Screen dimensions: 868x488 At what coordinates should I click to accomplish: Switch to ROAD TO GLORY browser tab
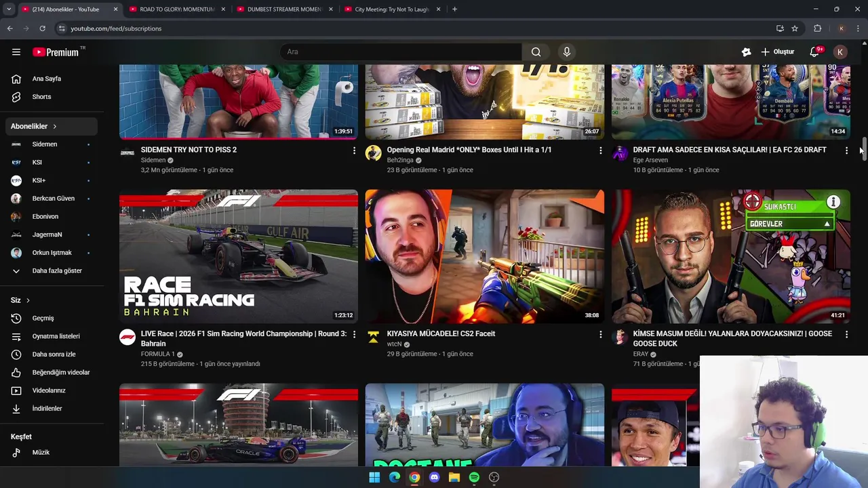point(176,9)
